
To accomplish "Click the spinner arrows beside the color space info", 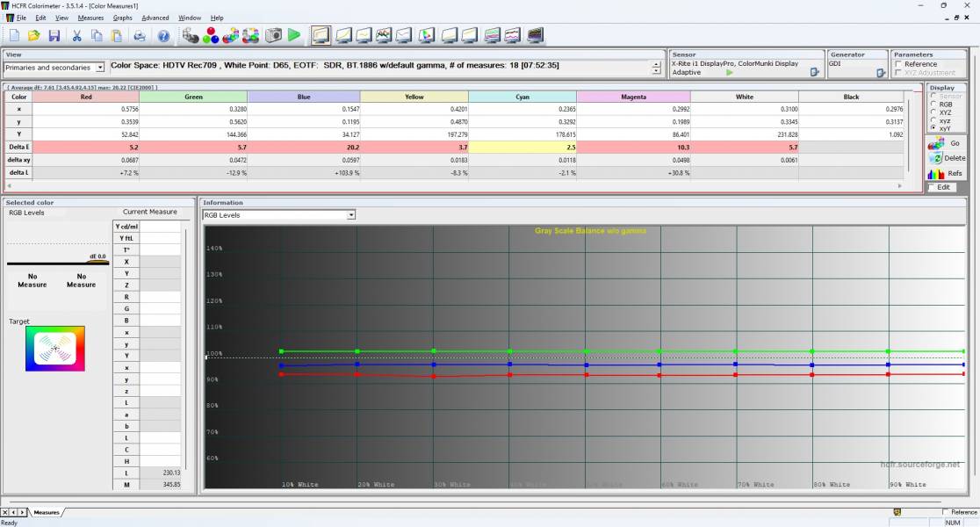I will [656, 69].
